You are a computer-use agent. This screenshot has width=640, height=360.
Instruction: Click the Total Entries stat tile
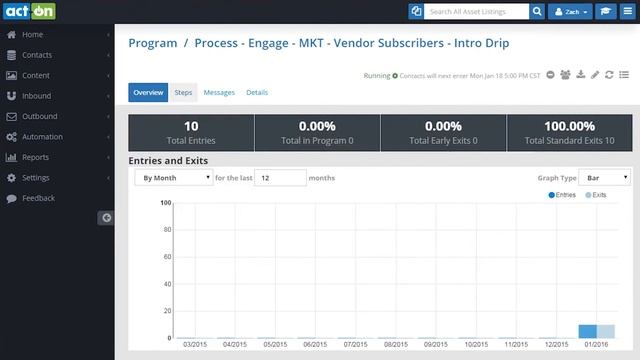191,133
